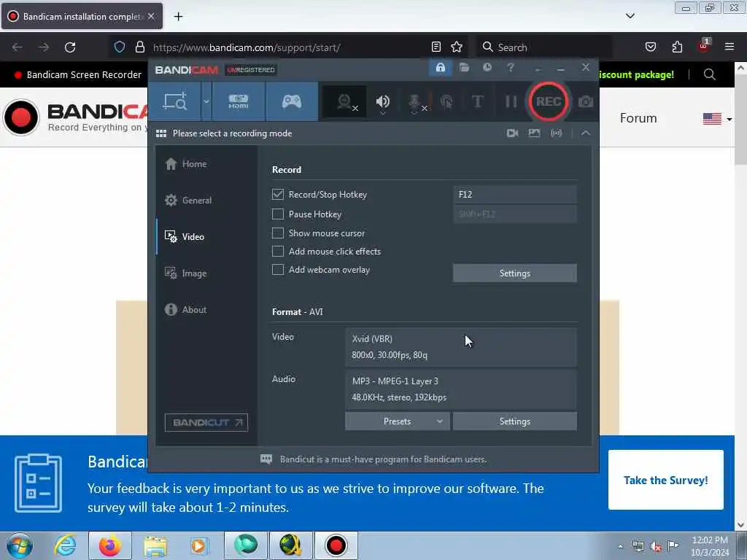Show hidden system tray icons arrow
Image resolution: width=747 pixels, height=560 pixels.
[620, 546]
